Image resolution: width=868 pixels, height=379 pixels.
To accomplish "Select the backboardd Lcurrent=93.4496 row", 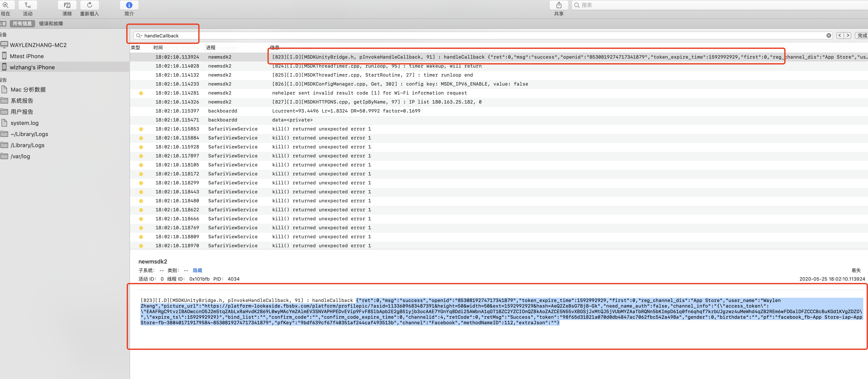I will coord(499,111).
